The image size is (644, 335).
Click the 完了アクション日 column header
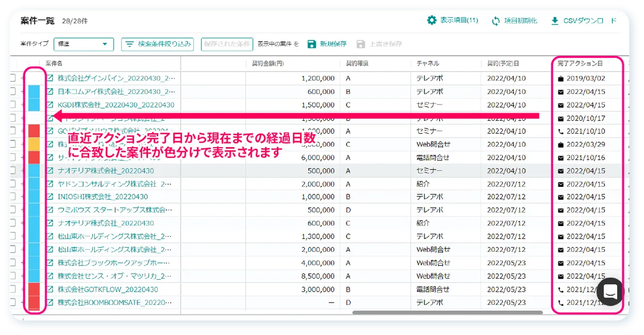coord(580,63)
